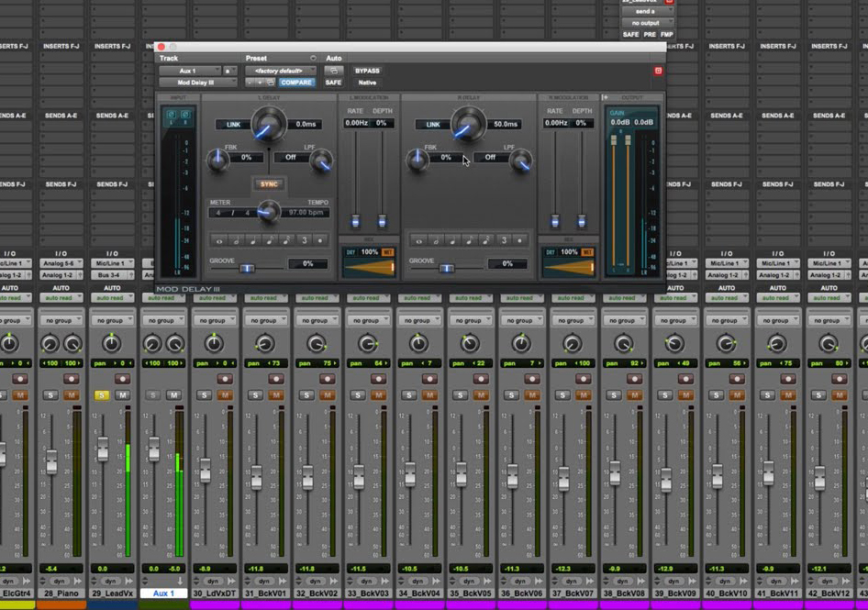
Task: Mute the 29_LeadVx channel
Action: tap(122, 394)
